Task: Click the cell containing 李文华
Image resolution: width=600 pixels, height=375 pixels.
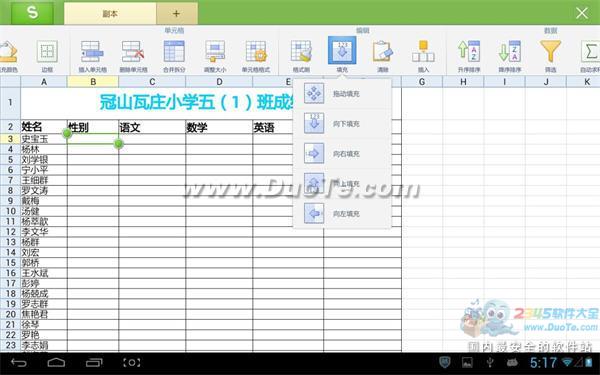Action: point(44,232)
